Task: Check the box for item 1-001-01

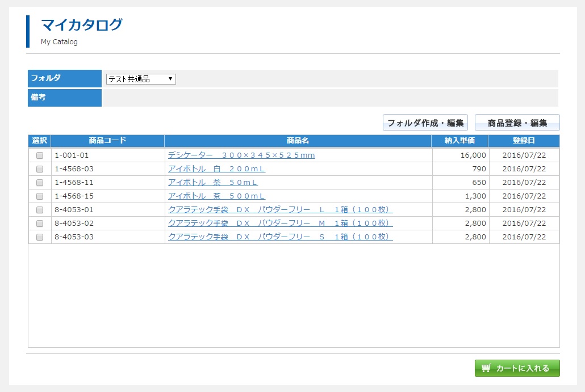Action: pos(40,155)
